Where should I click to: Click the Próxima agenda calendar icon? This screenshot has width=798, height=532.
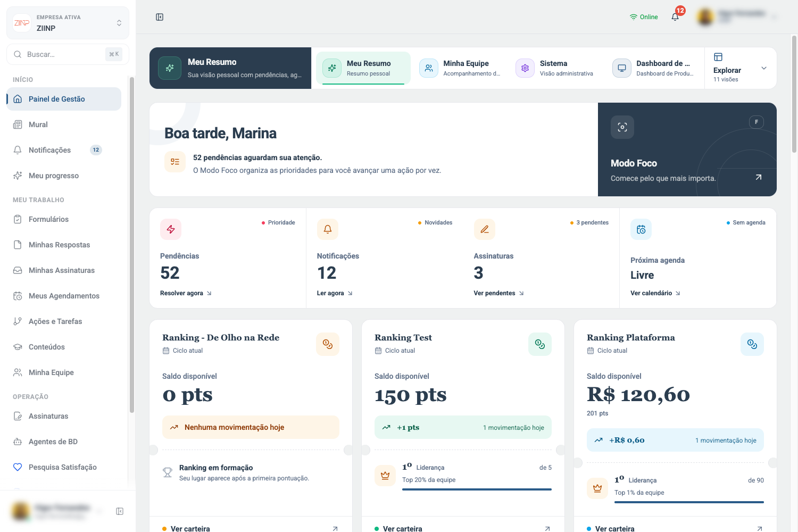[x=641, y=229]
